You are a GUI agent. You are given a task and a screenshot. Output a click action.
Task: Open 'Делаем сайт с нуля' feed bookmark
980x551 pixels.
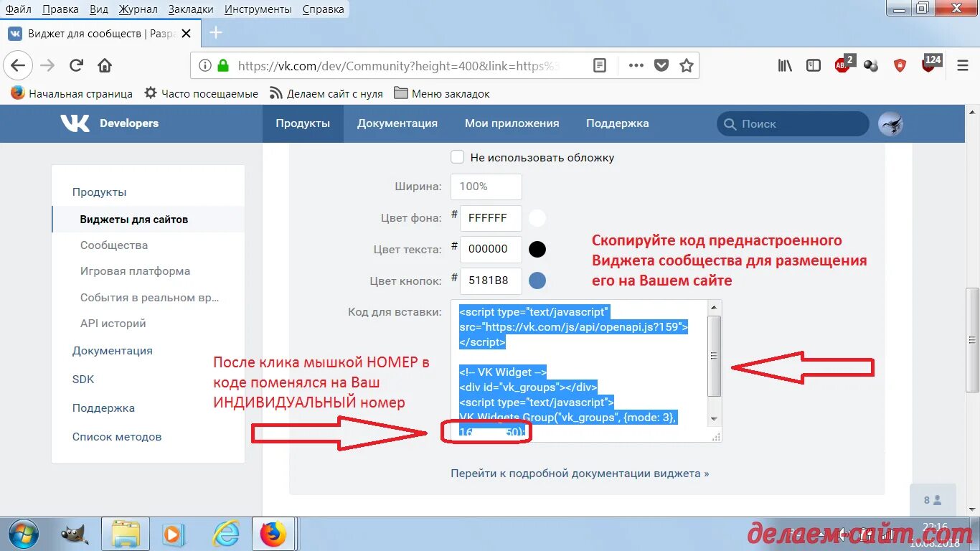click(x=326, y=93)
